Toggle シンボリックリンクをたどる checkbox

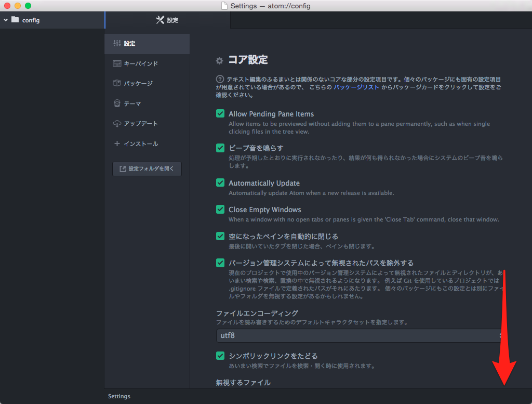coord(220,356)
